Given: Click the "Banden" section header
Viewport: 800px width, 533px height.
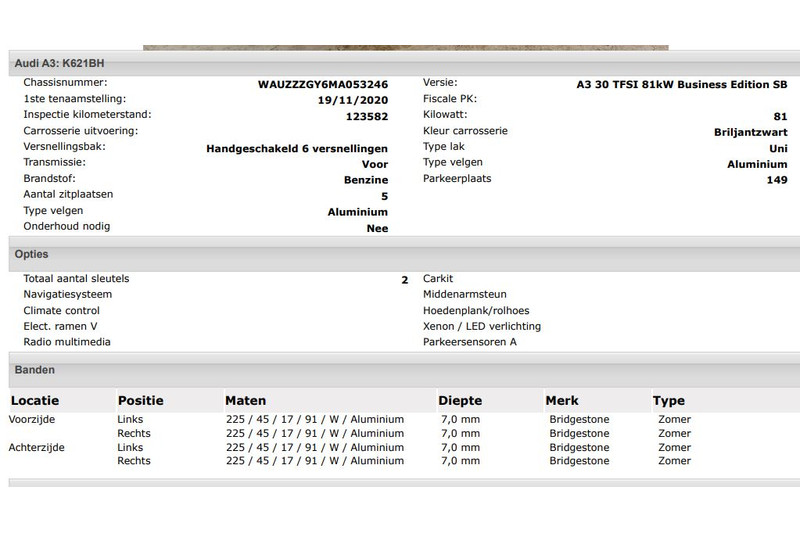Looking at the screenshot, I should (x=35, y=370).
